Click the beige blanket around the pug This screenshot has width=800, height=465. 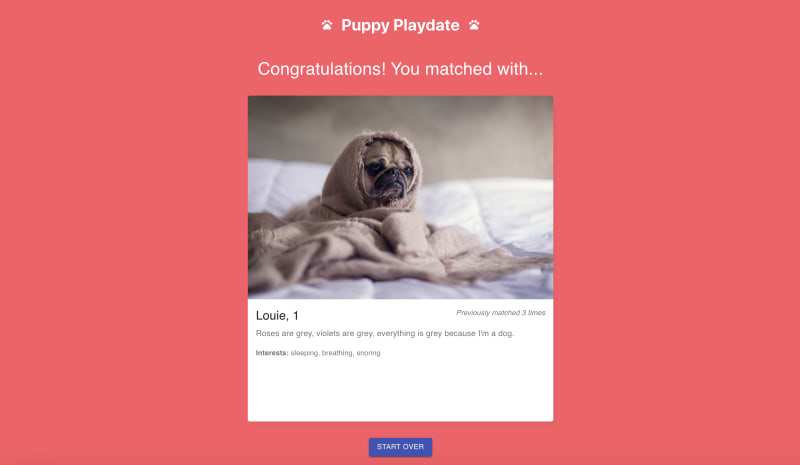click(x=357, y=245)
